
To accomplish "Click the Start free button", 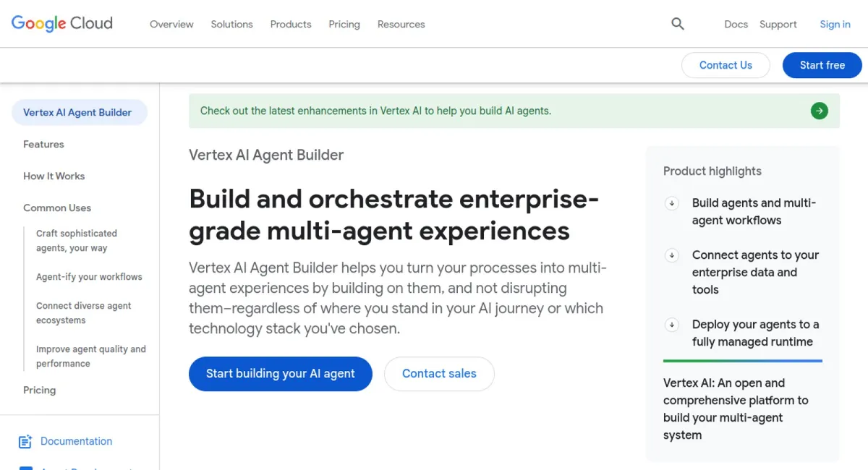I will click(x=822, y=65).
